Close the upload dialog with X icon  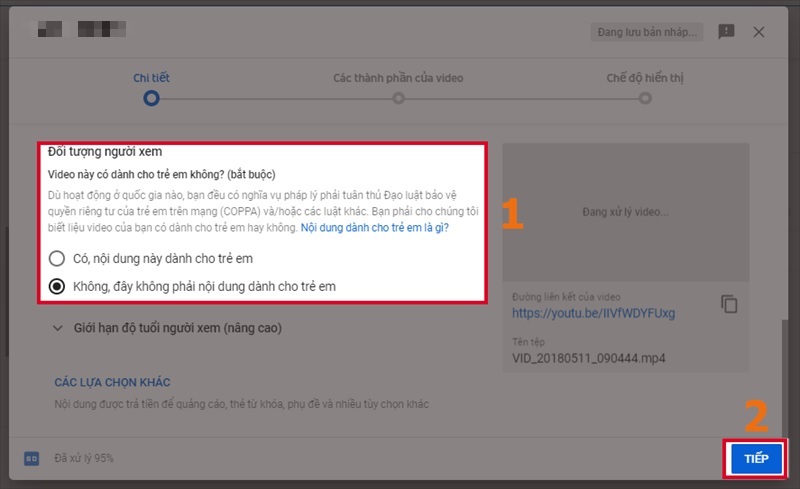759,32
